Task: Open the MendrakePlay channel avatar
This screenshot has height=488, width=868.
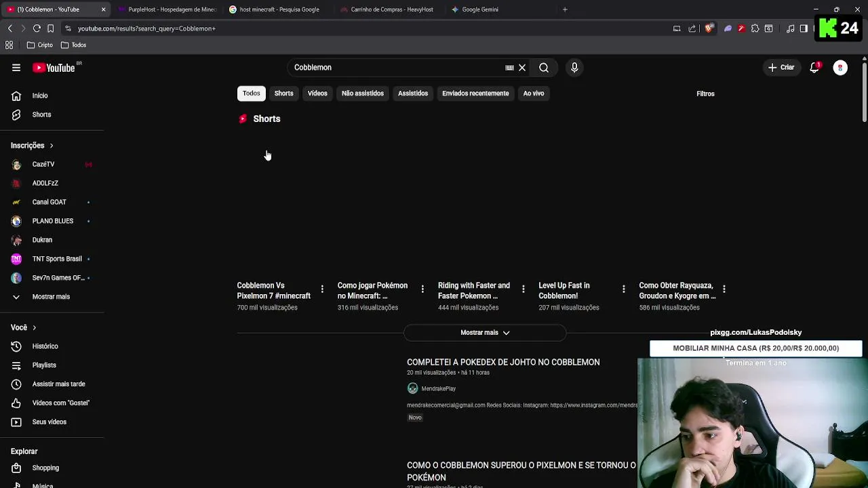Action: (412, 388)
